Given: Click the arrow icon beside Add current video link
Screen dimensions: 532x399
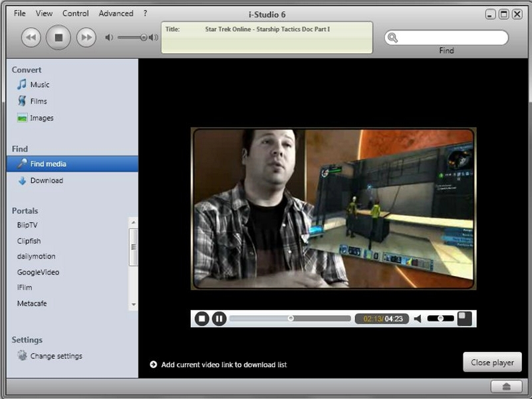Looking at the screenshot, I should click(x=154, y=364).
